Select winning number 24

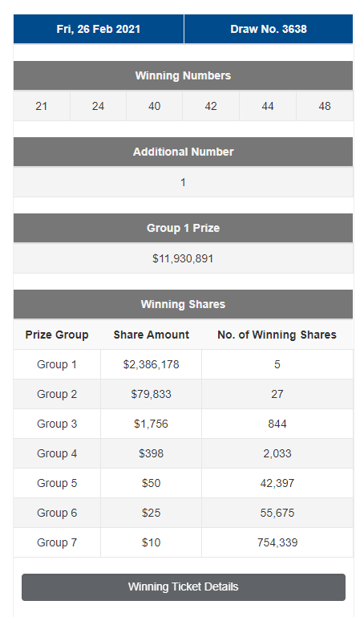[x=98, y=106]
